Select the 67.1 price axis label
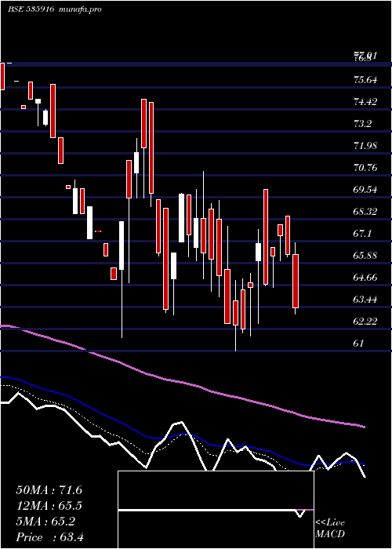 [362, 234]
